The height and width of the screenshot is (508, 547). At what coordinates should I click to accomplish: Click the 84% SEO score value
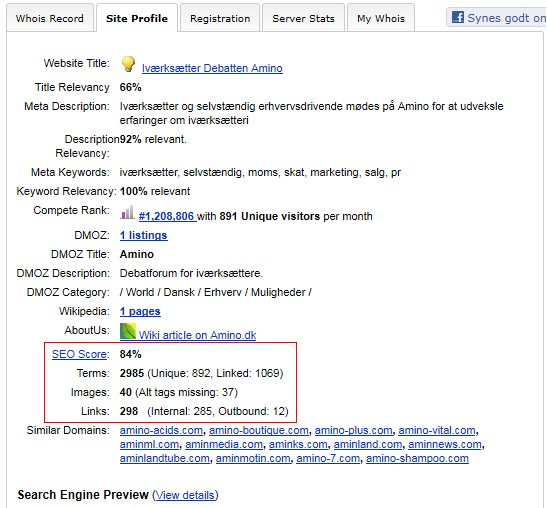[x=130, y=354]
